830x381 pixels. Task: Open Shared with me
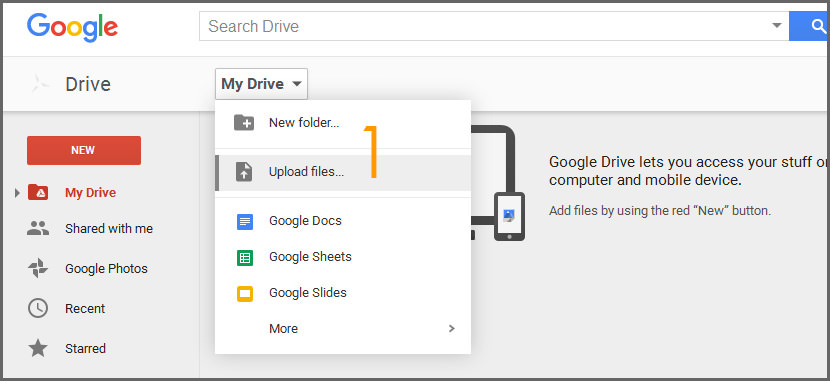coord(109,229)
